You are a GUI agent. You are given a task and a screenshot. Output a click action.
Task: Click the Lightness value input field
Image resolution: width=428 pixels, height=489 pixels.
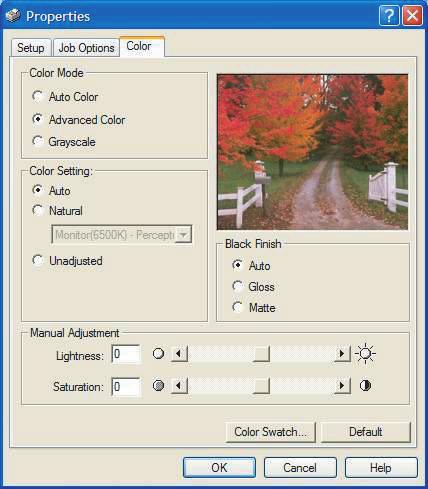click(x=126, y=354)
